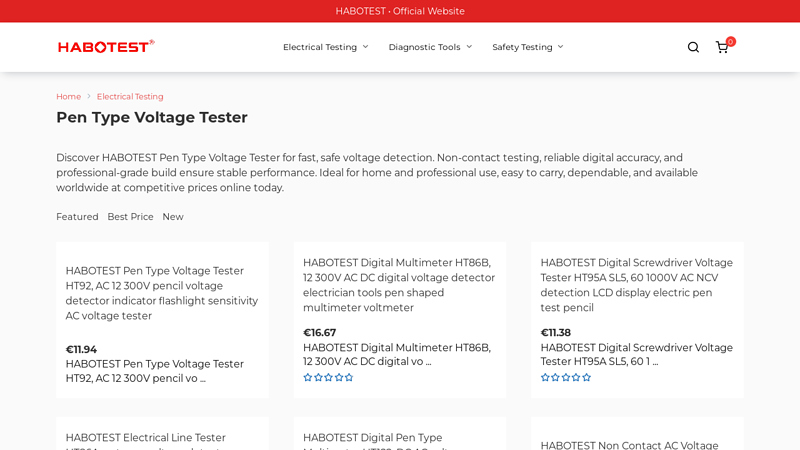Click the Pen Type Voltage Tester heading
This screenshot has height=450, width=800.
[x=152, y=117]
